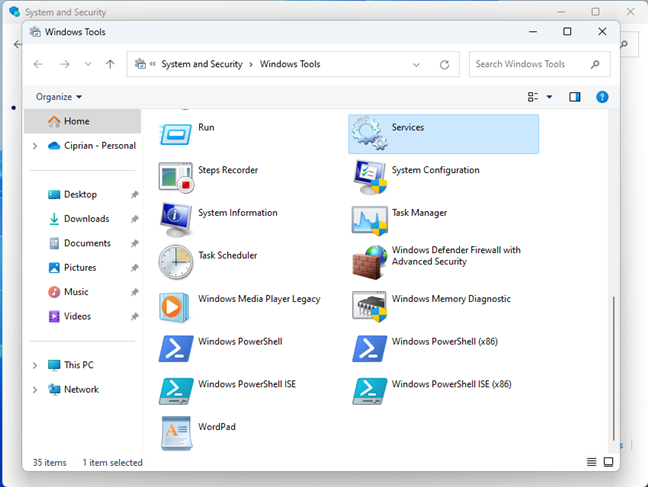Screen dimensions: 648x487
Task: Expand address bar history dropdown
Action: point(416,64)
